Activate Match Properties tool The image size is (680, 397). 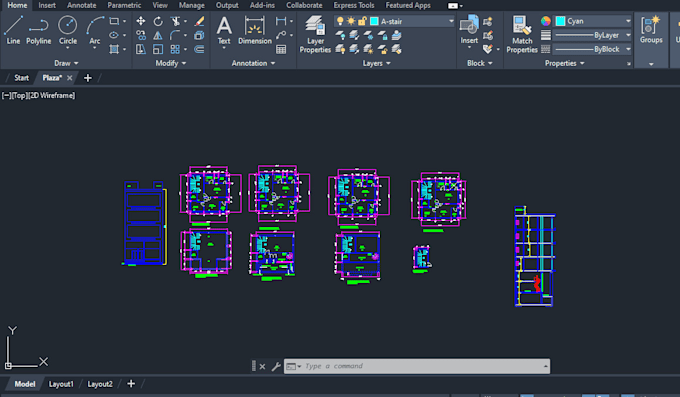pyautogui.click(x=522, y=34)
